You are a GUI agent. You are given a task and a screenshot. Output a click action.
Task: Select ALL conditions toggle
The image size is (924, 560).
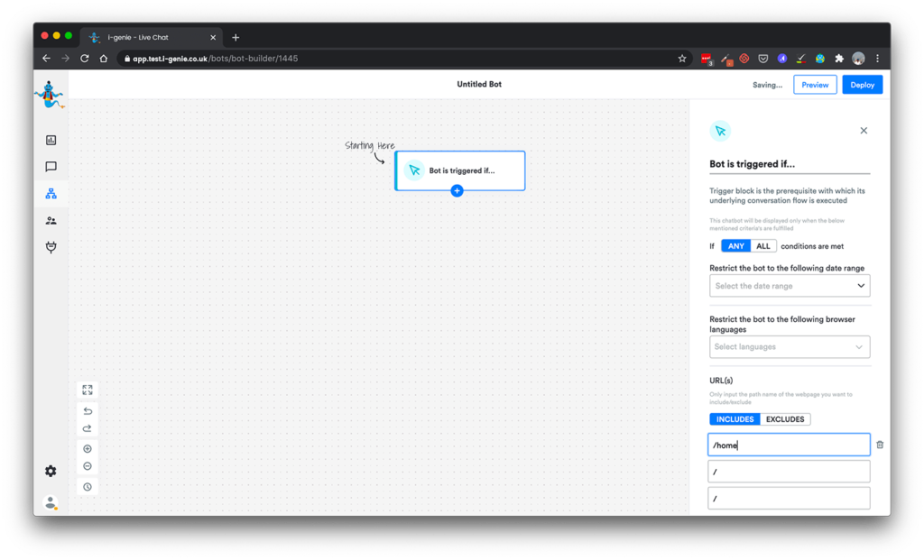[x=763, y=246]
